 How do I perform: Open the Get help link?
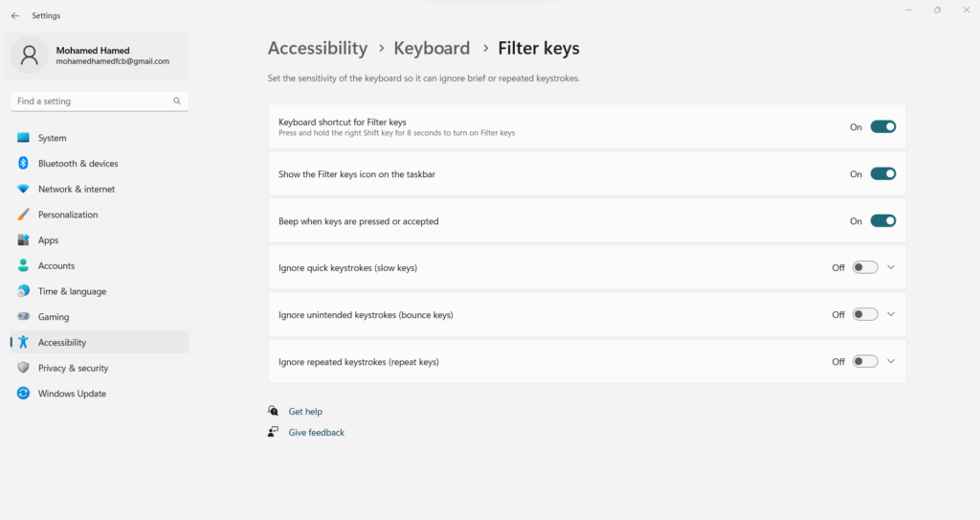[x=305, y=412]
